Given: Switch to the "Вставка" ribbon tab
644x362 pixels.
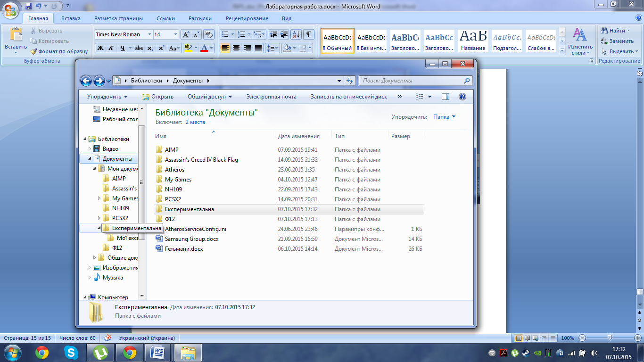Looking at the screenshot, I should 71,18.
